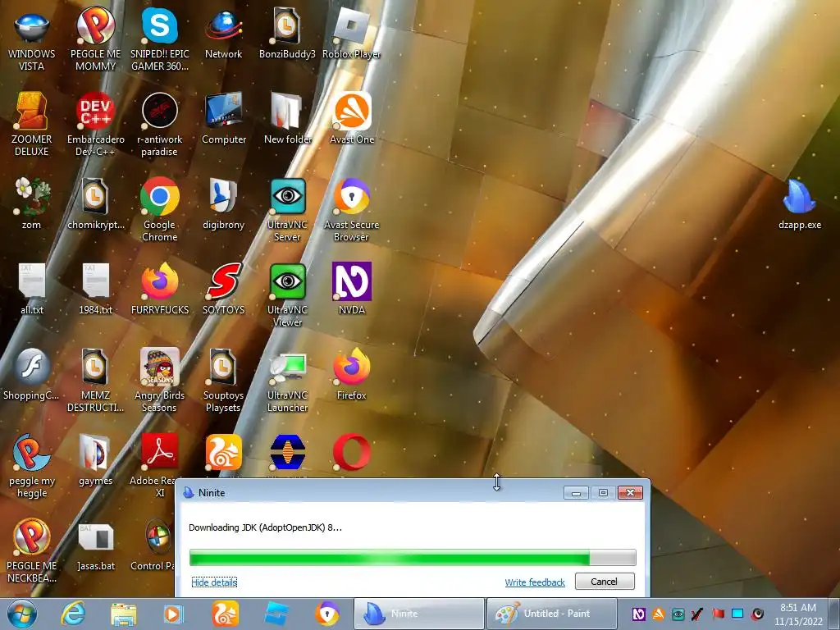Viewport: 840px width, 630px height.
Task: Click the Ninite download progress bar
Action: tap(413, 557)
